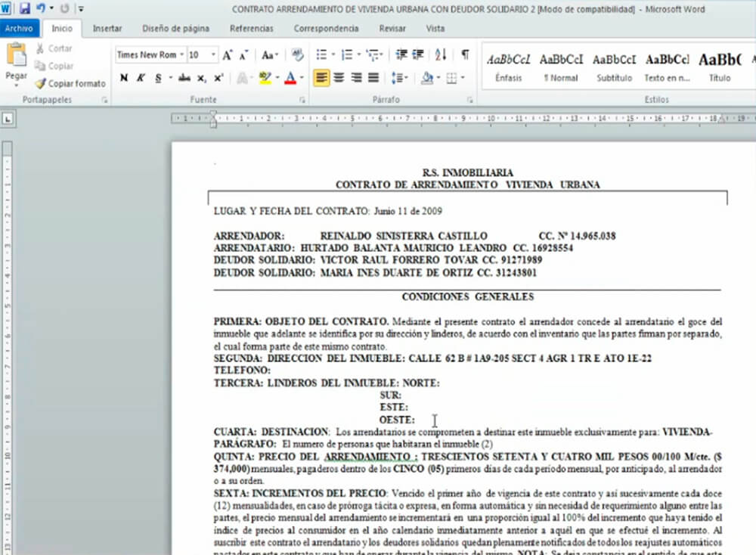Toggle bold formatting (N)
The height and width of the screenshot is (555, 756).
[123, 78]
